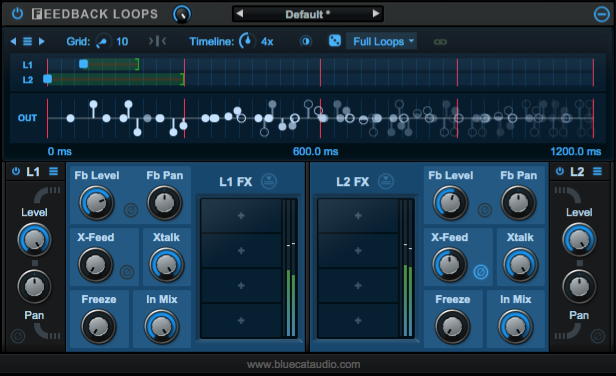
Task: Open the L2 loop menu icon
Action: click(597, 171)
